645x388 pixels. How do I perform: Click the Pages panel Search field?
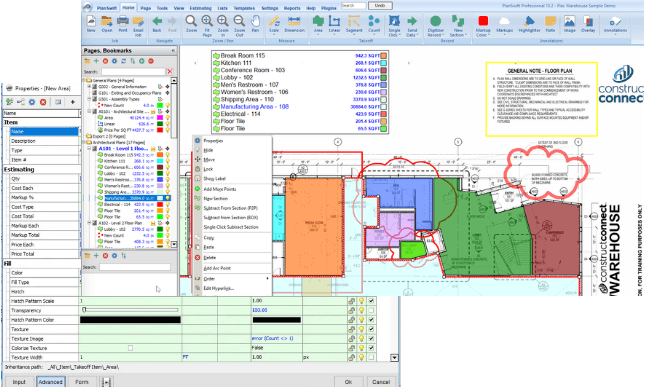tap(133, 71)
